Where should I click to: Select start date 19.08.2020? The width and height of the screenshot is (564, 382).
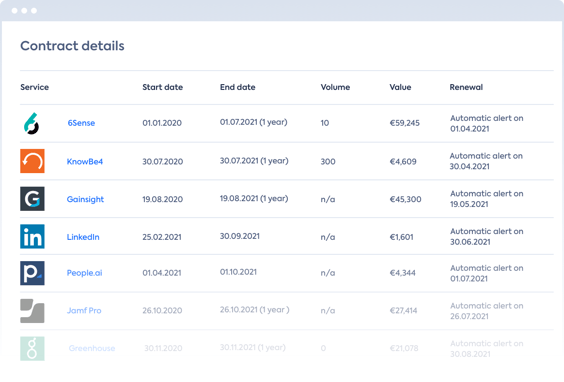pyautogui.click(x=163, y=199)
